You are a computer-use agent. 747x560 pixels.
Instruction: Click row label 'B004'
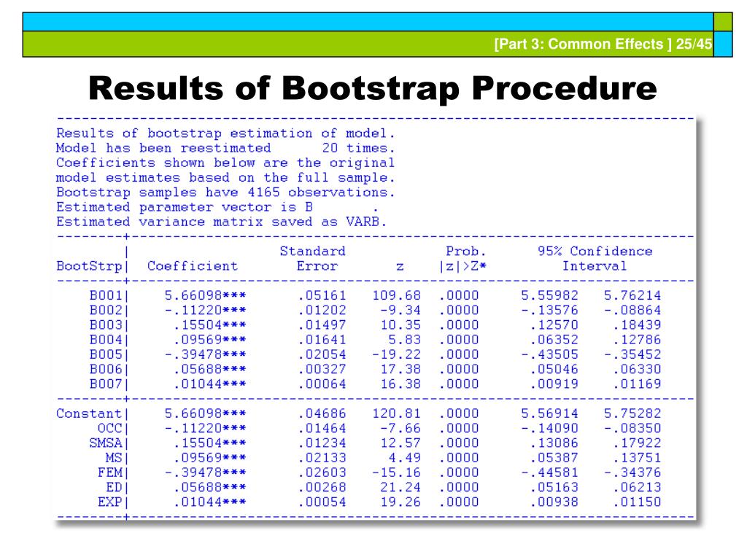click(x=106, y=340)
